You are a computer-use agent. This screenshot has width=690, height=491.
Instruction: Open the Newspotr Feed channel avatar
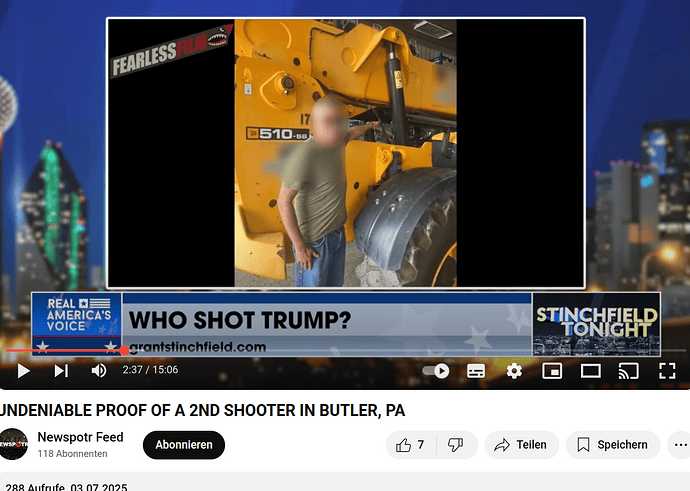tap(13, 444)
